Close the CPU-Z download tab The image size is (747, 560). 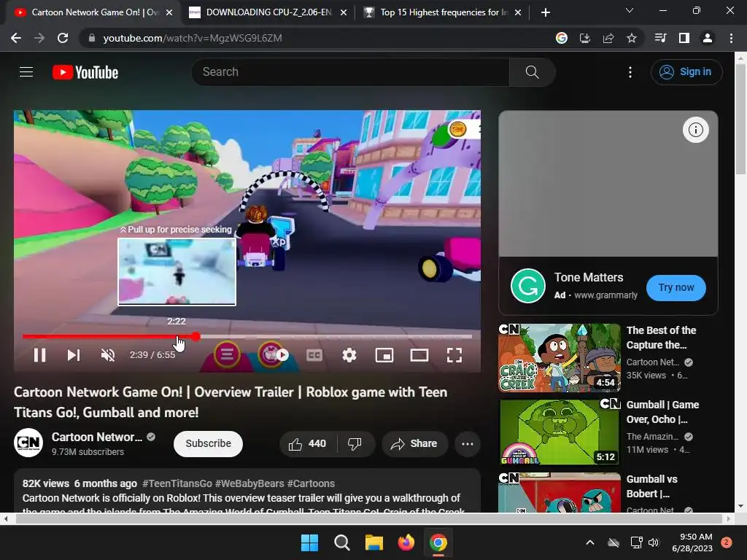tap(343, 13)
